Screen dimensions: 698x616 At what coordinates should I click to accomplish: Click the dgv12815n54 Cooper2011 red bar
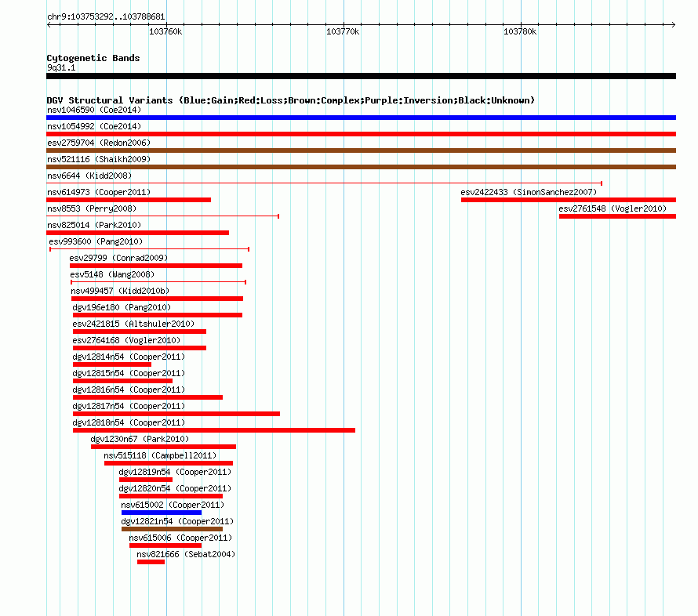tap(122, 381)
